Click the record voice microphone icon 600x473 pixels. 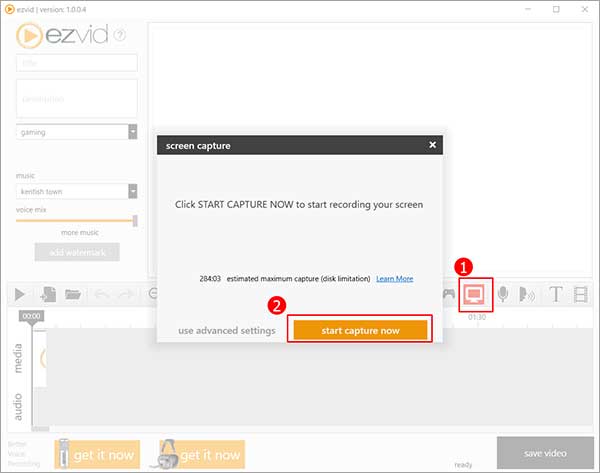(505, 294)
